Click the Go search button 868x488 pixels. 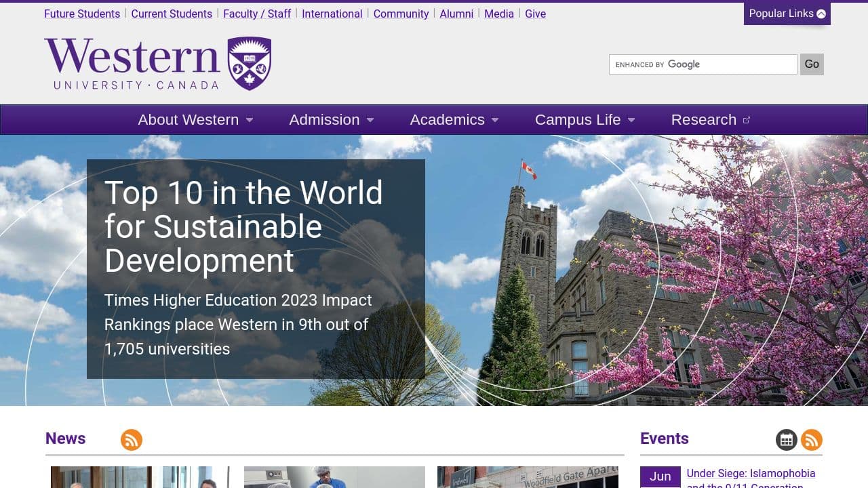pyautogui.click(x=811, y=64)
